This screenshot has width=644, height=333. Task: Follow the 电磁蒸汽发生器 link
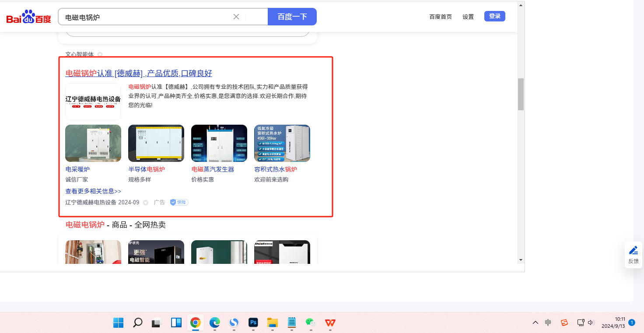click(x=213, y=169)
